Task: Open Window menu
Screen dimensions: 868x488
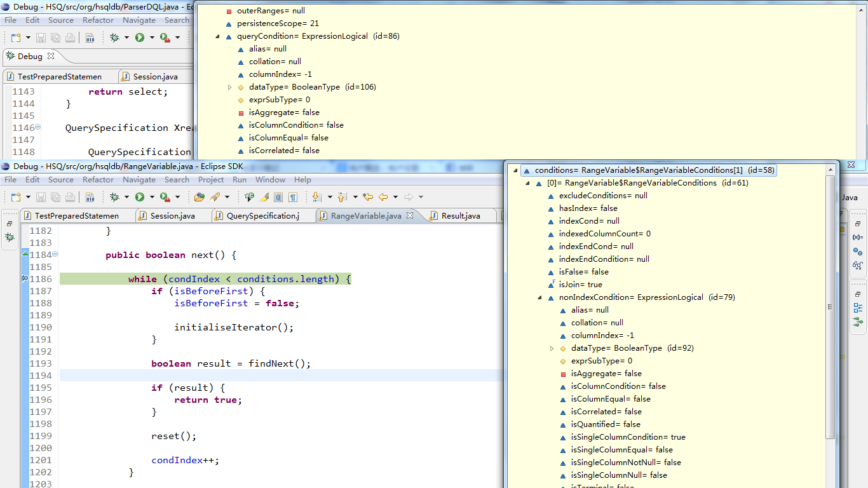Action: point(270,180)
